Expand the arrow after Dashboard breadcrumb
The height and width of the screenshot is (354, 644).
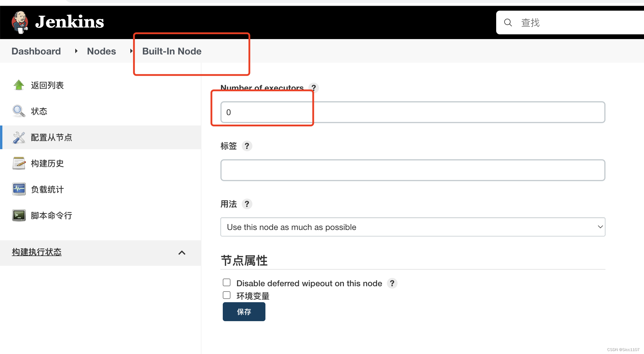click(x=76, y=51)
